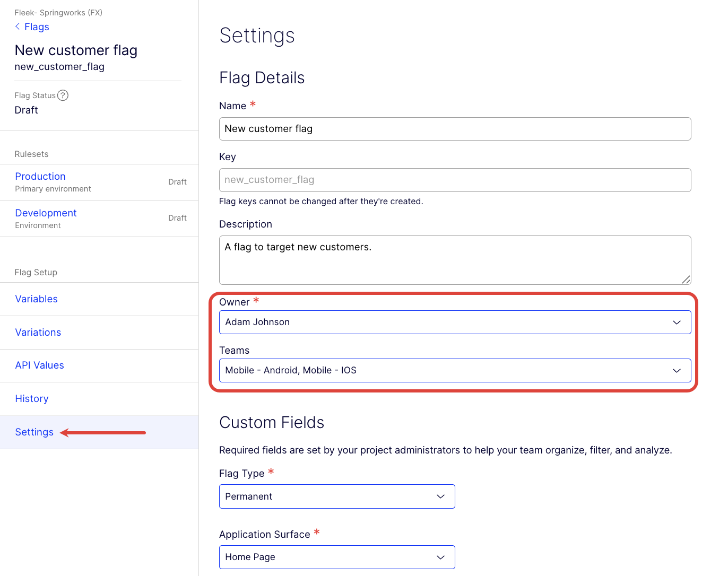Click the Flag Type chevron arrow
Image resolution: width=728 pixels, height=576 pixels.
440,496
